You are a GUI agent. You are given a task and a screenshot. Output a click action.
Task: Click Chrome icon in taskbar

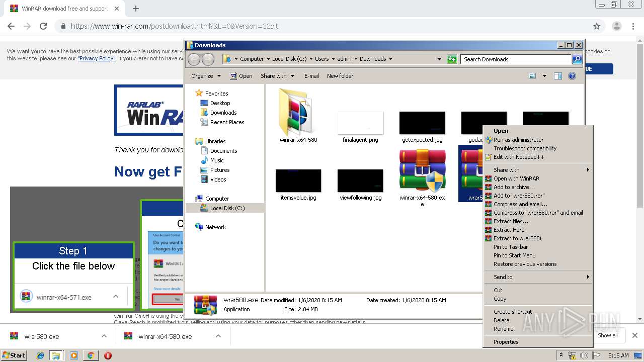tap(91, 355)
